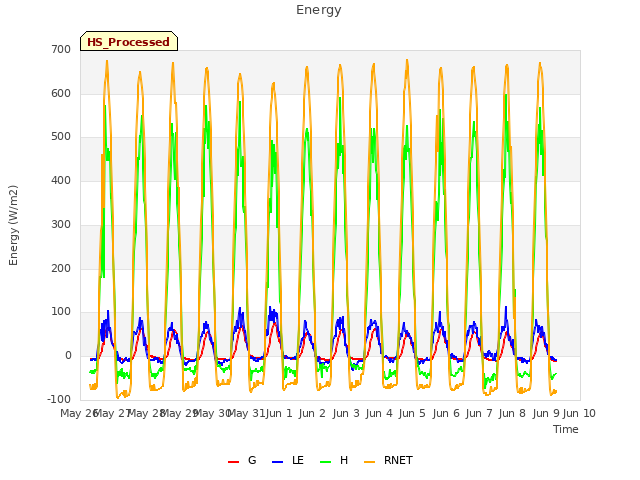Click the Energy (W/m2) axis label

point(13,225)
